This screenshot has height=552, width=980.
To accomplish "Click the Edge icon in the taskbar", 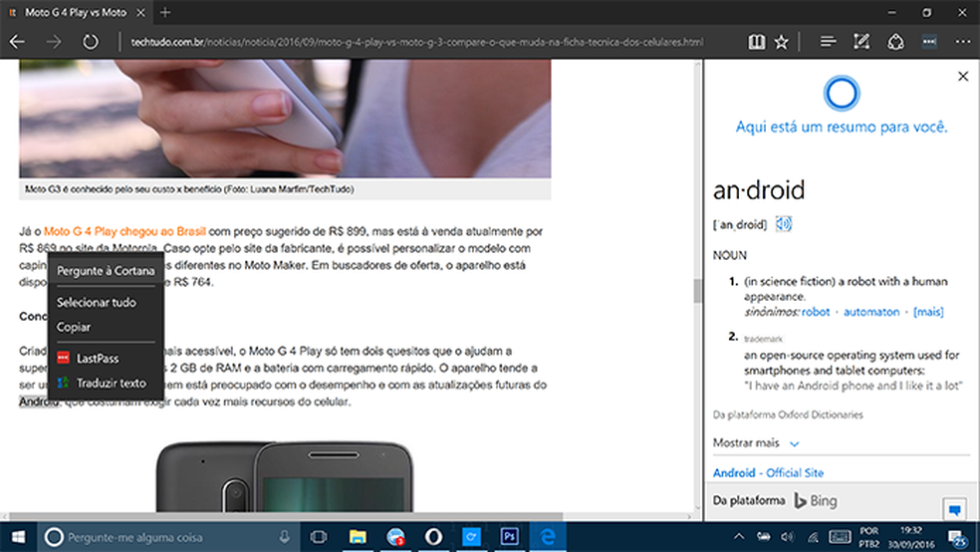I will pyautogui.click(x=548, y=537).
